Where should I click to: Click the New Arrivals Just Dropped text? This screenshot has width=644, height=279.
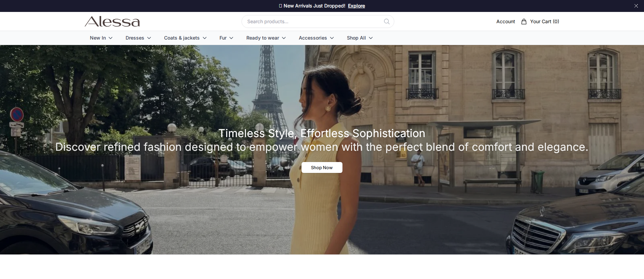[x=314, y=6]
